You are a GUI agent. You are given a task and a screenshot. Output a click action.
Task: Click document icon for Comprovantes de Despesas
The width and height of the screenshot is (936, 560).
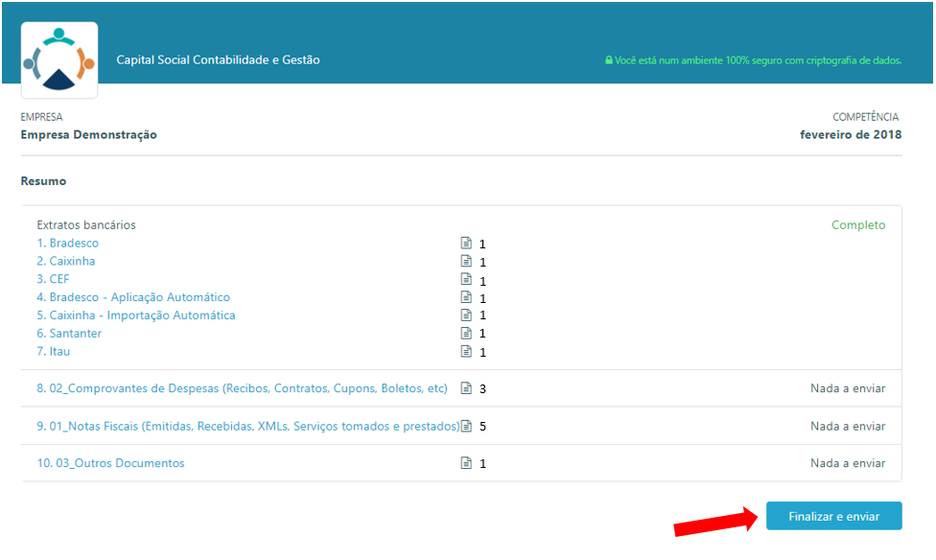coord(466,388)
